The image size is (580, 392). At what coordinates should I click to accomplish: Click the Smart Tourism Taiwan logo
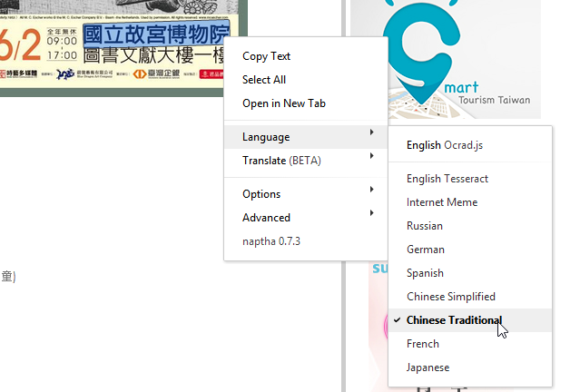pos(446,59)
